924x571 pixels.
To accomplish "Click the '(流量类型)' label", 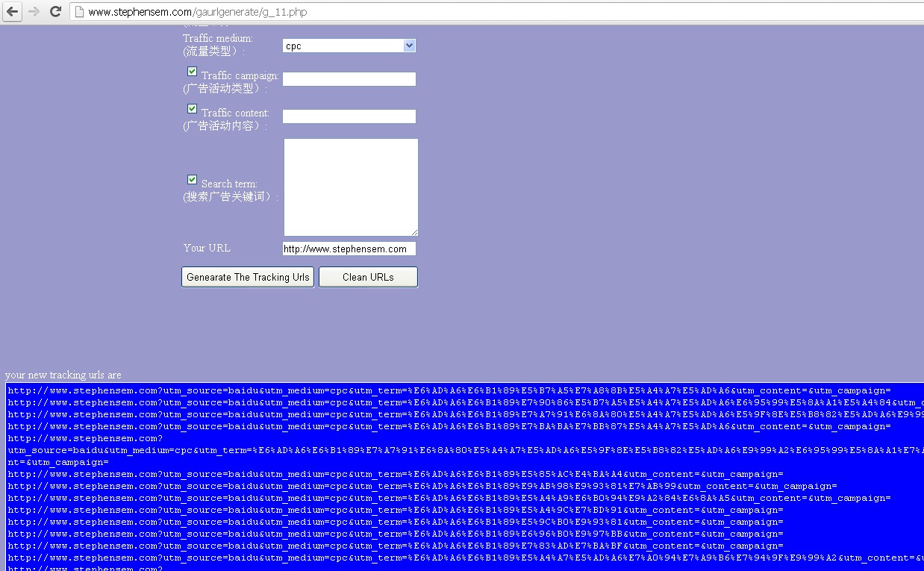I will click(214, 52).
